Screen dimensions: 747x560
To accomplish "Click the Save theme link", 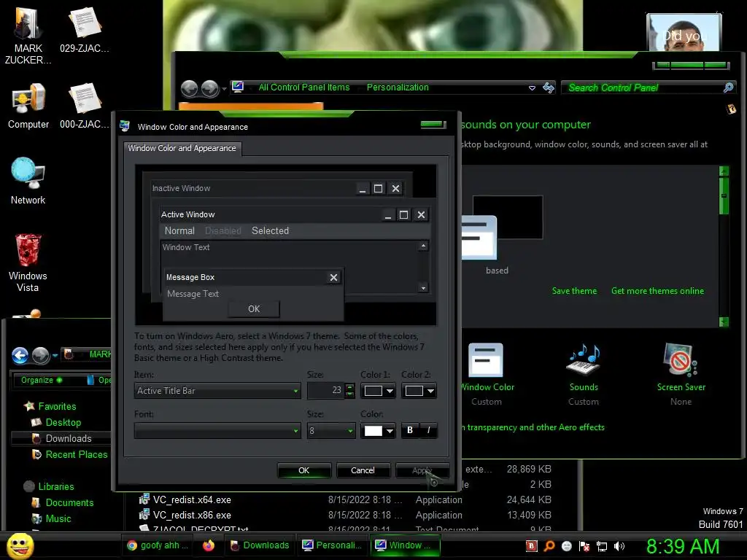I will pos(574,290).
